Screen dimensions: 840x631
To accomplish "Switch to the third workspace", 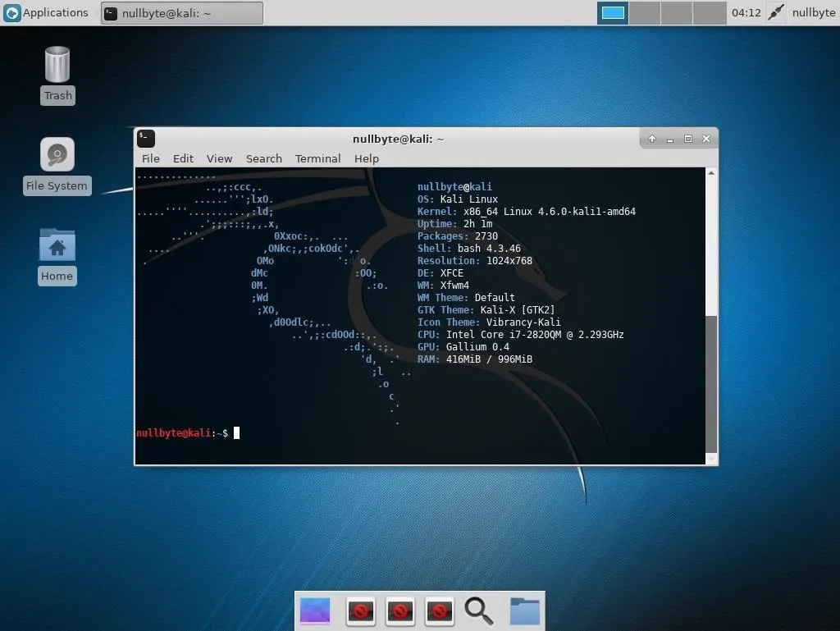I will point(677,13).
